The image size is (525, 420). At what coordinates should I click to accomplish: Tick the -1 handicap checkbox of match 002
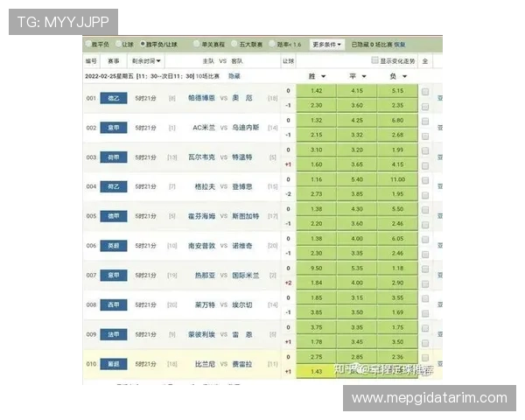[425, 136]
